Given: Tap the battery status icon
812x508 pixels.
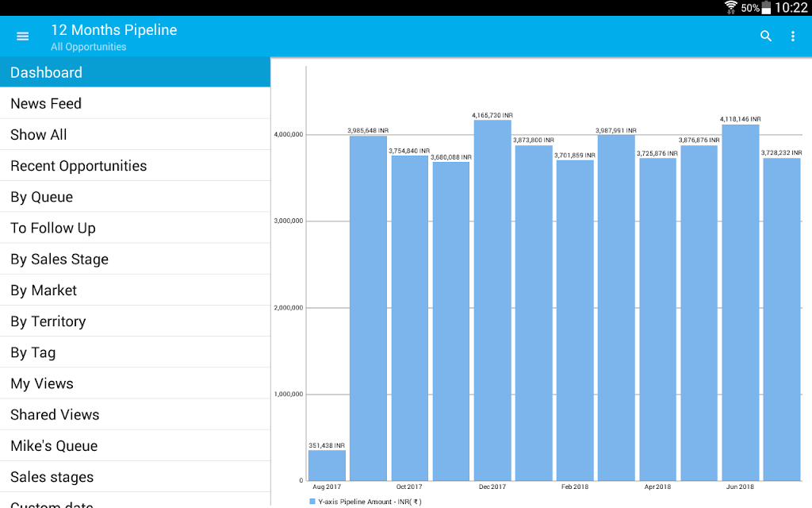Looking at the screenshot, I should [766, 7].
